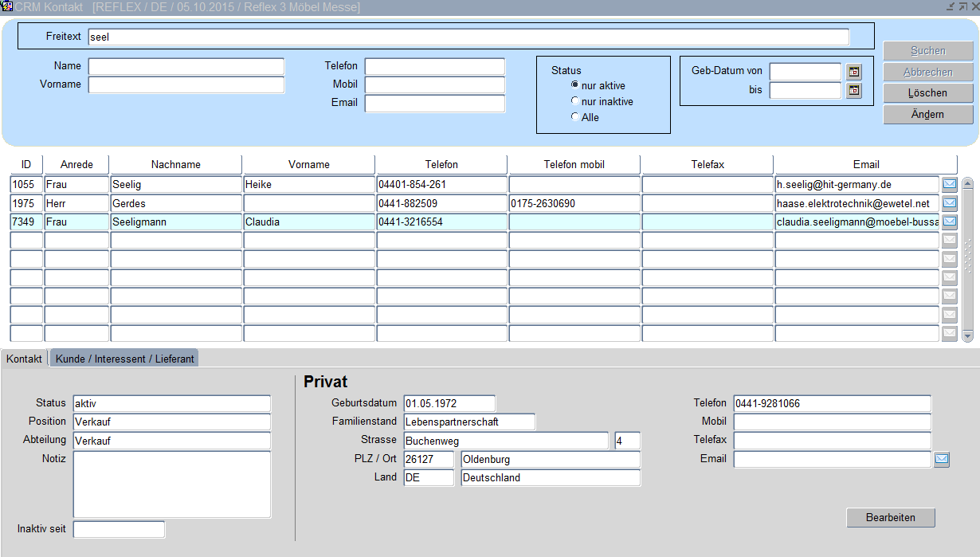The image size is (980, 557).
Task: Open the calendar picker for Geb-Datum von
Action: tap(854, 72)
